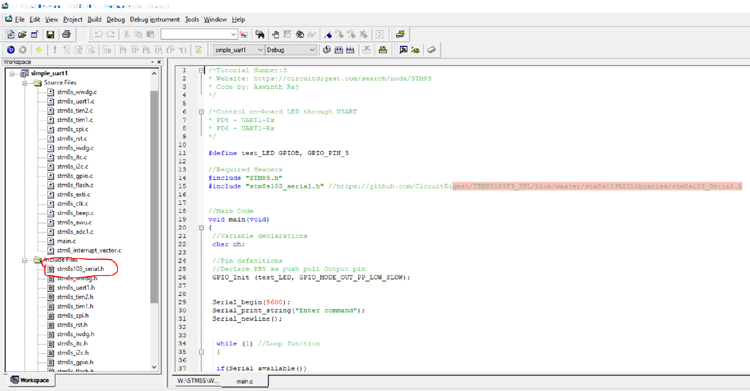Click the Compile icon beside Debug dropdown
Screen dimensions: 750x391
327,50
